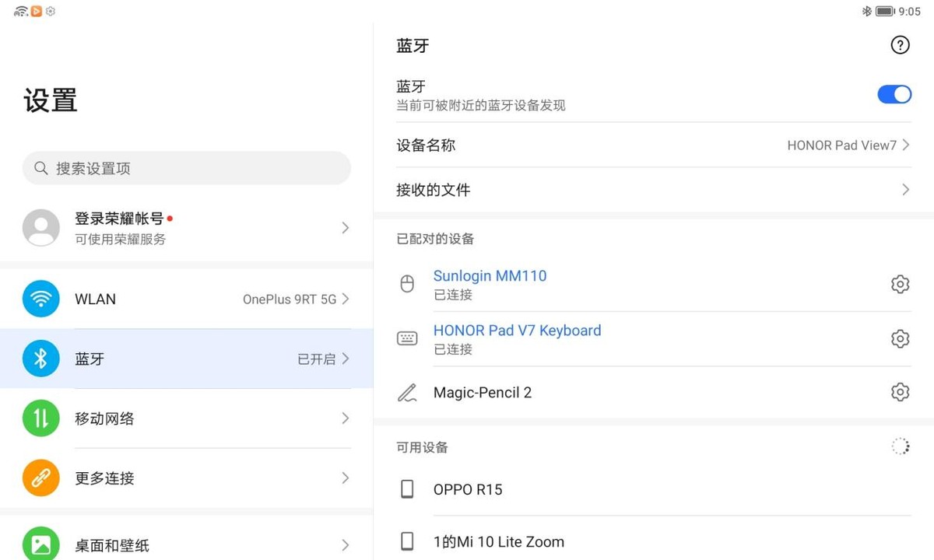Expand device name HONOR Pad View7 chevron

tap(905, 145)
